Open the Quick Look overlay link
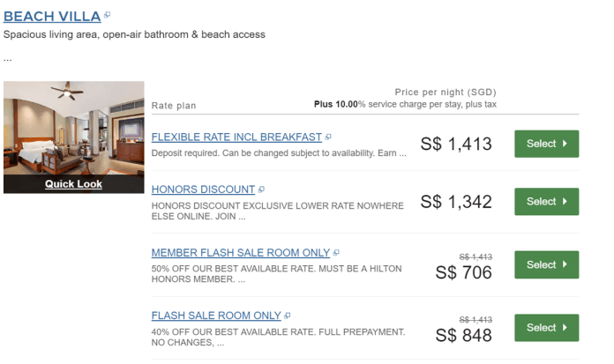 pos(73,184)
